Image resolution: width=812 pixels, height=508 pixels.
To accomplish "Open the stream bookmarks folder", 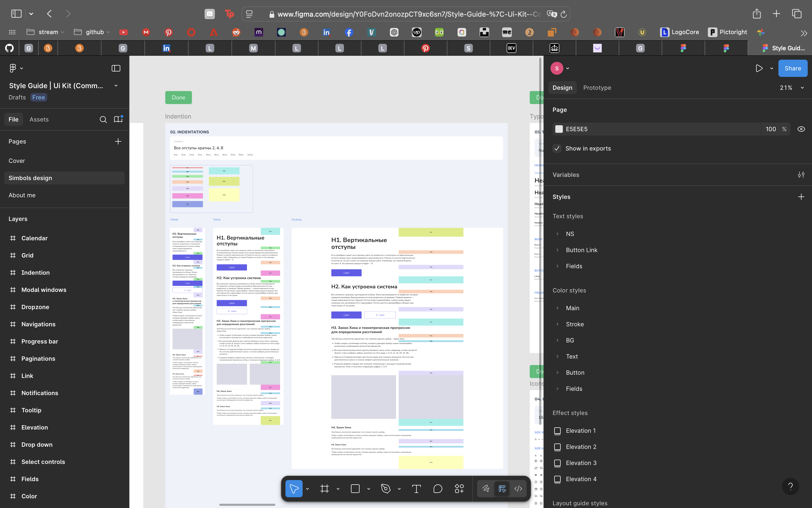I will [45, 32].
